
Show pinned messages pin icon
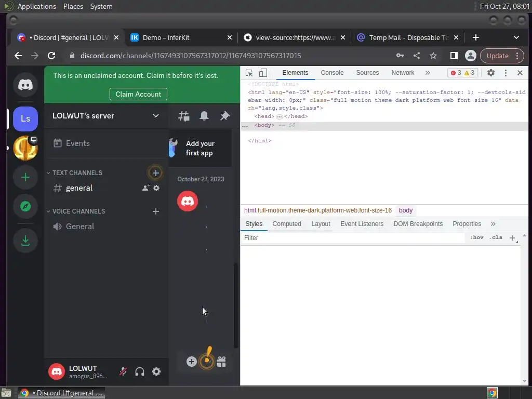click(224, 116)
